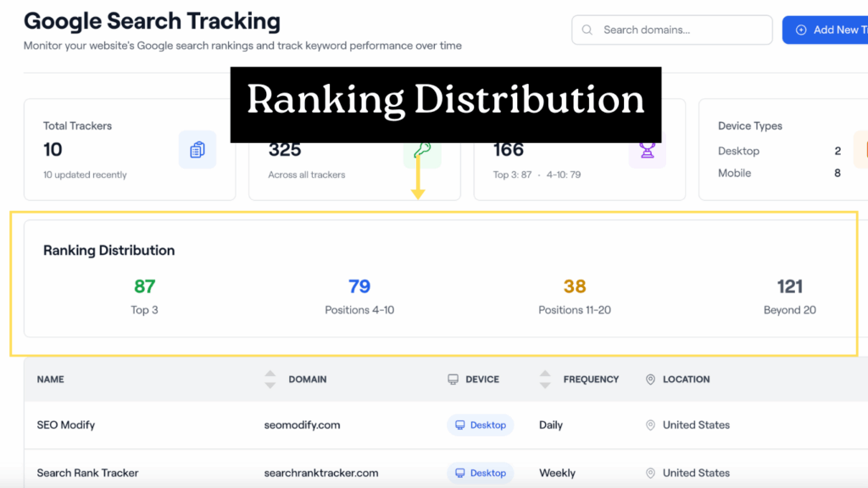Click the Total Trackers value 10

tap(53, 149)
